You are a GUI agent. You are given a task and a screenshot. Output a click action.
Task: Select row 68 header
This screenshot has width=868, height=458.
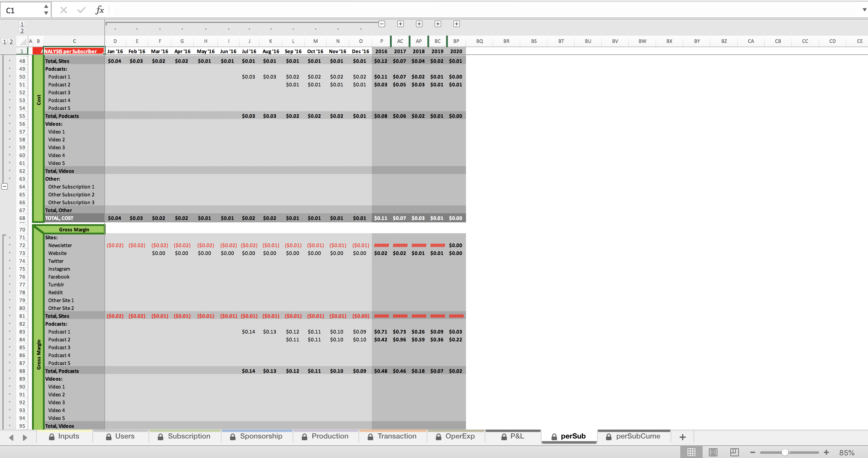(22, 218)
